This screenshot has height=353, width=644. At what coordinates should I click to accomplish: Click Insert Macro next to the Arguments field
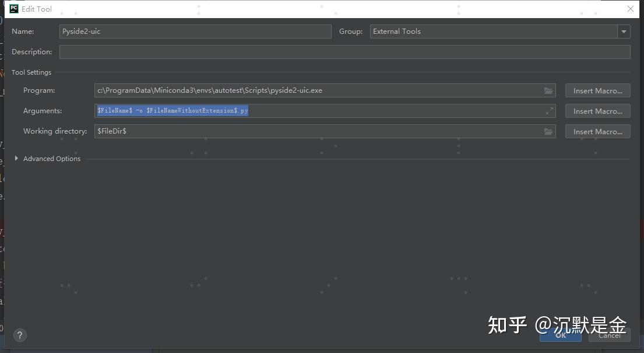(597, 111)
